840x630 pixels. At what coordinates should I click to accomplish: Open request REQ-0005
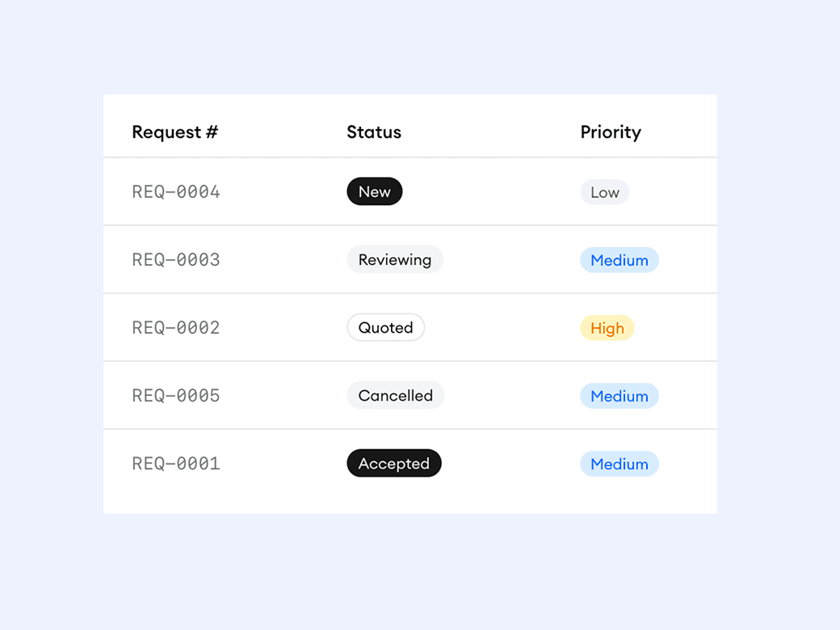176,396
